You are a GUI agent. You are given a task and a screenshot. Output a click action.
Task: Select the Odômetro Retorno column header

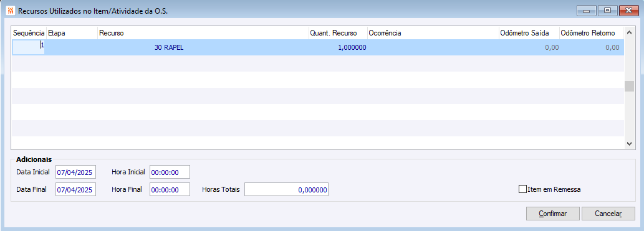(x=591, y=33)
